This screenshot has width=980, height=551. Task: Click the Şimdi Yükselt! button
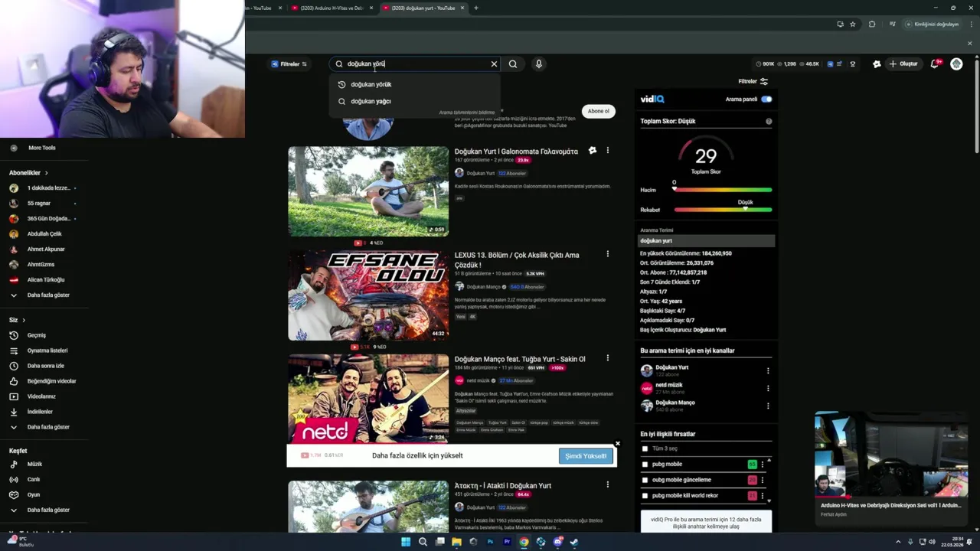(x=586, y=456)
